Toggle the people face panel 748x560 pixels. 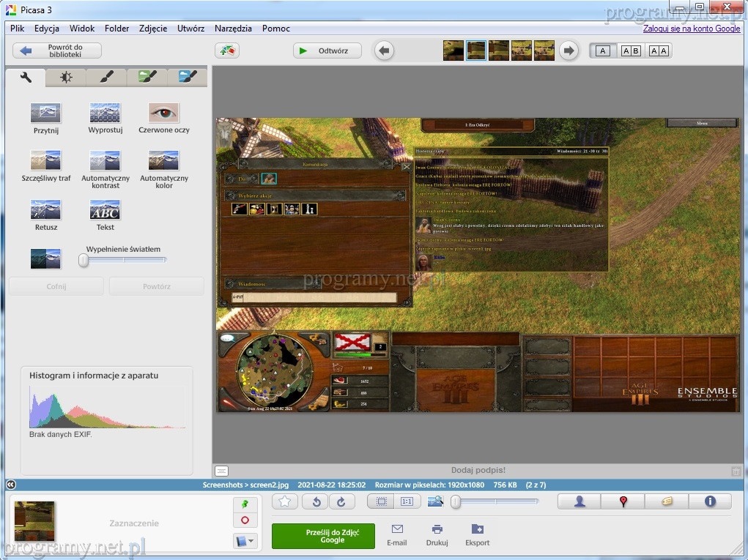[x=579, y=501]
